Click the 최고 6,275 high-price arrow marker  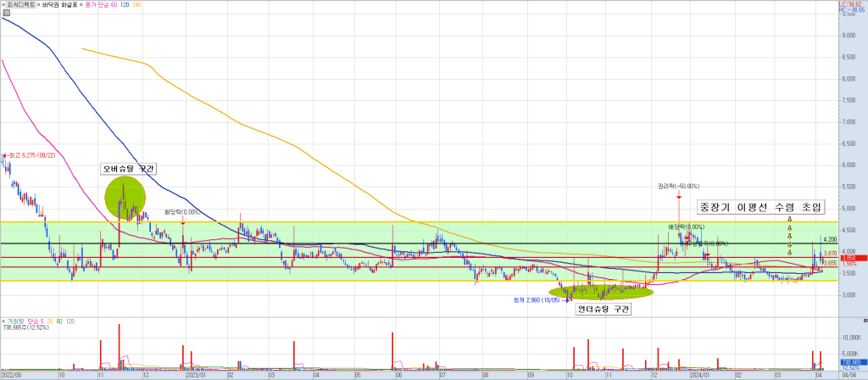coord(4,156)
